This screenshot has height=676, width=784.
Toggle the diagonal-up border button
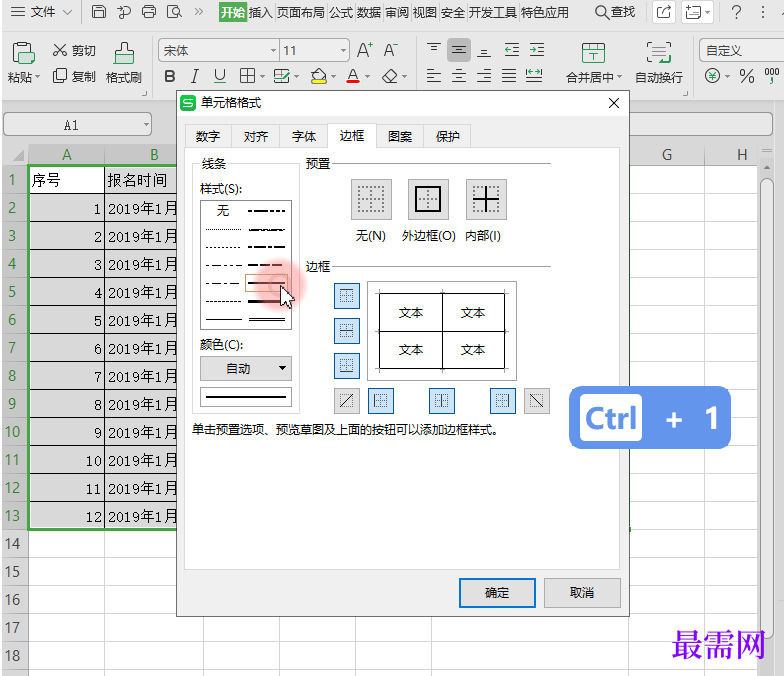tap(347, 401)
